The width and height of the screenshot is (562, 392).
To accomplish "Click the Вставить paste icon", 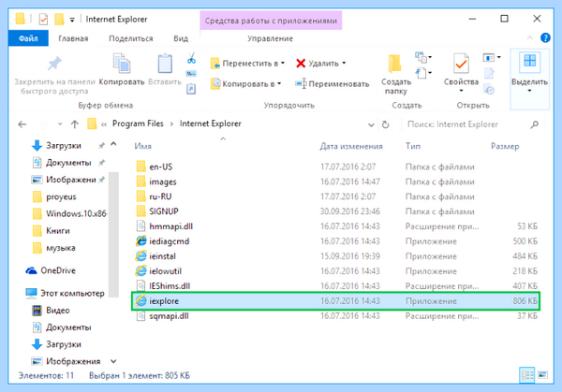I will (x=165, y=64).
